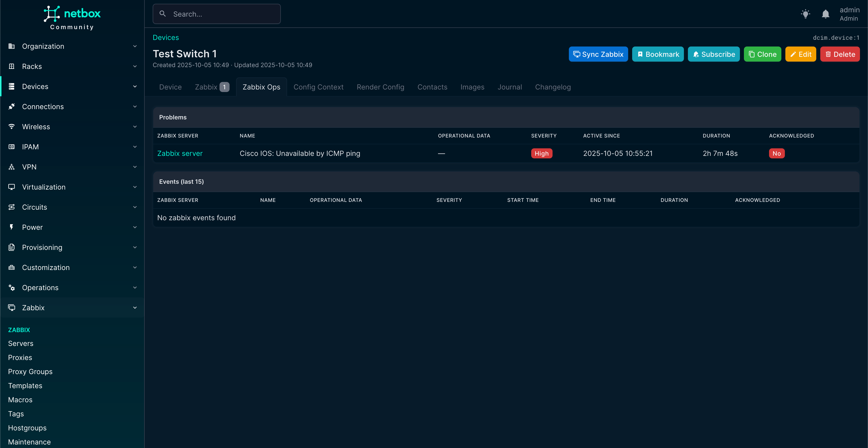The height and width of the screenshot is (448, 868).
Task: Expand the IPAM menu chevron
Action: coord(135,147)
